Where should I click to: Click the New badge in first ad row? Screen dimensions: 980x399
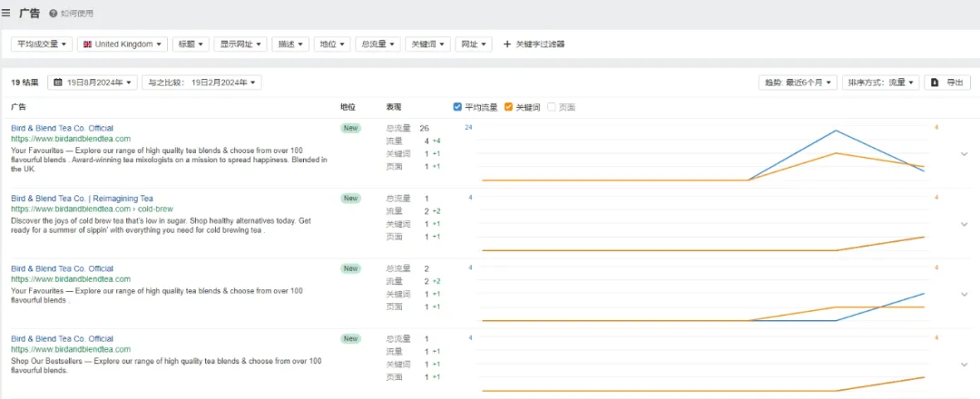click(350, 128)
